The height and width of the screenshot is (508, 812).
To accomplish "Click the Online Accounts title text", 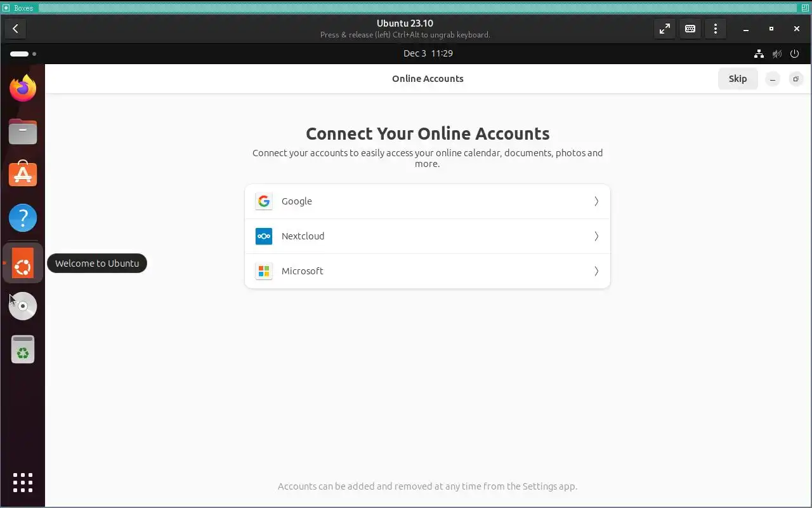I will [x=428, y=79].
